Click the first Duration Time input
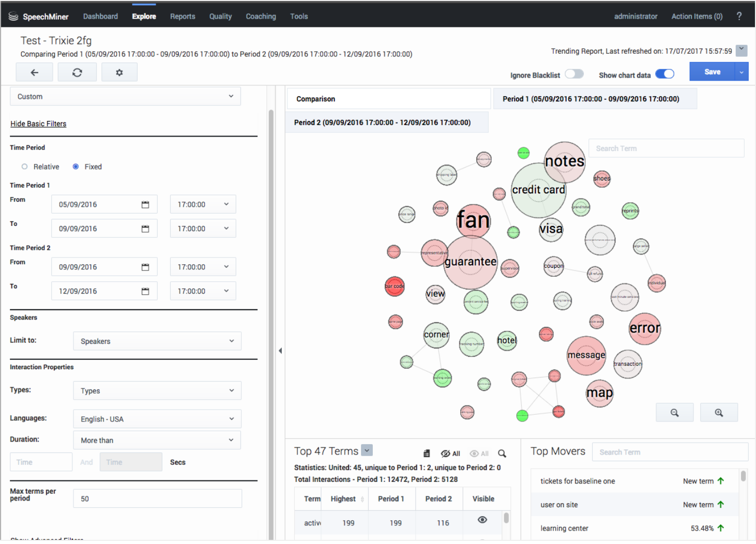 click(41, 462)
